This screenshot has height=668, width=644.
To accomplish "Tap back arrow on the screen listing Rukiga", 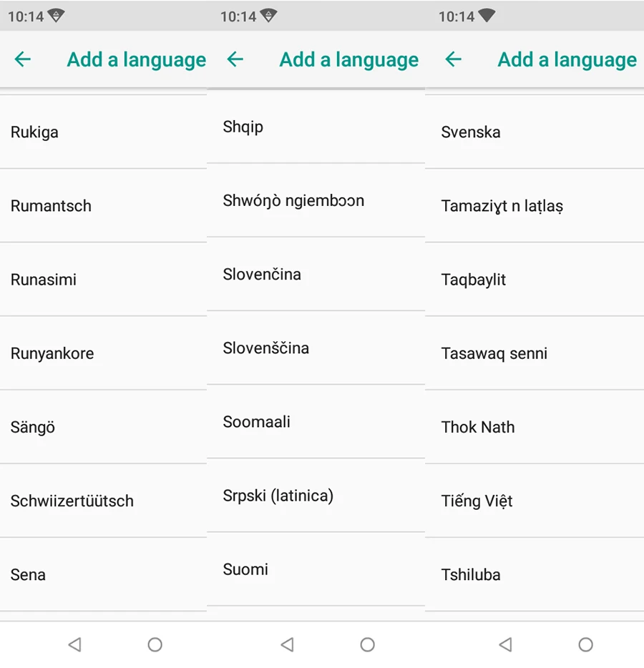I will (x=23, y=59).
